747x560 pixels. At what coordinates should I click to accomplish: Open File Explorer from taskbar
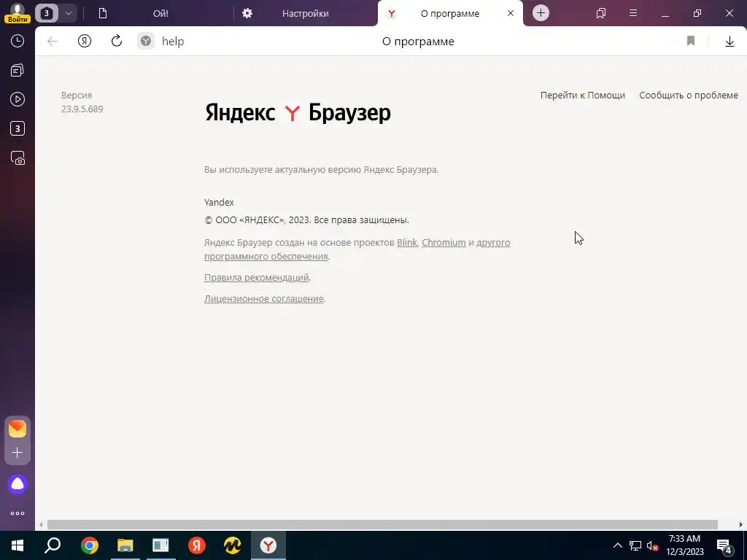point(125,545)
